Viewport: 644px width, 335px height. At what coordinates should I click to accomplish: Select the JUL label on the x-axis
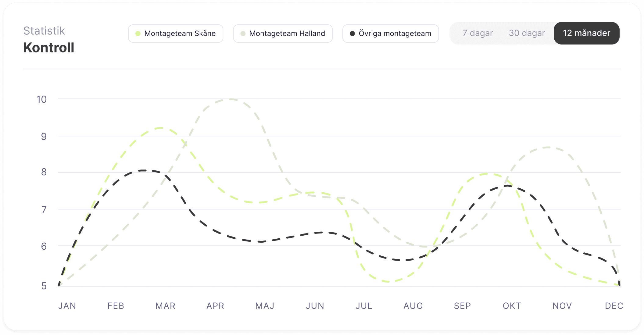coord(364,306)
